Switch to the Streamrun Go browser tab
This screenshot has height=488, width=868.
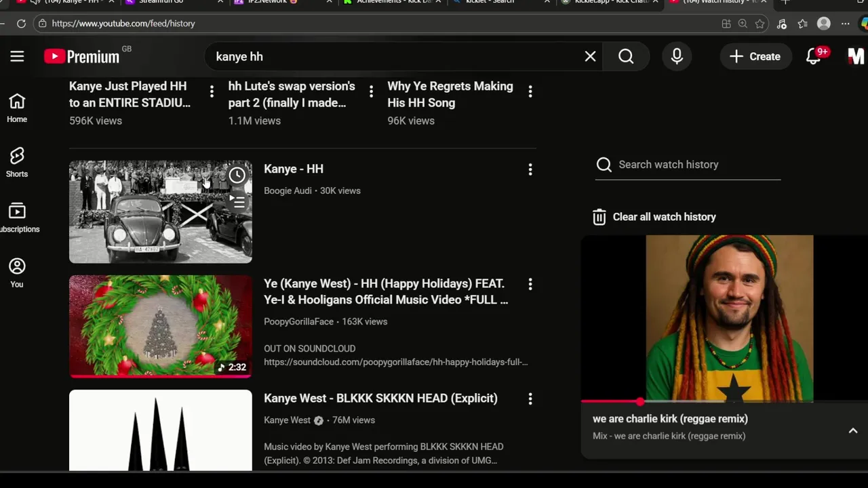tap(161, 2)
